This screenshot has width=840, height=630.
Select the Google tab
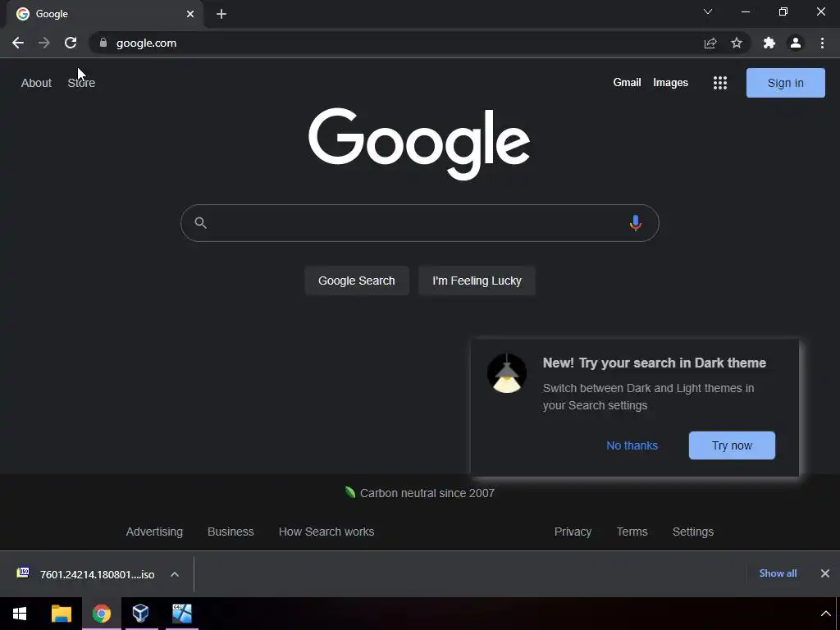pos(104,14)
